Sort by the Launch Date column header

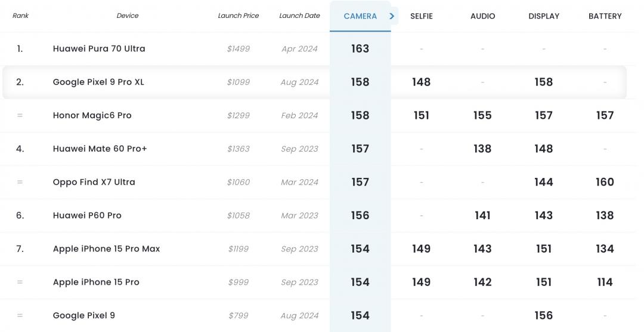click(299, 16)
